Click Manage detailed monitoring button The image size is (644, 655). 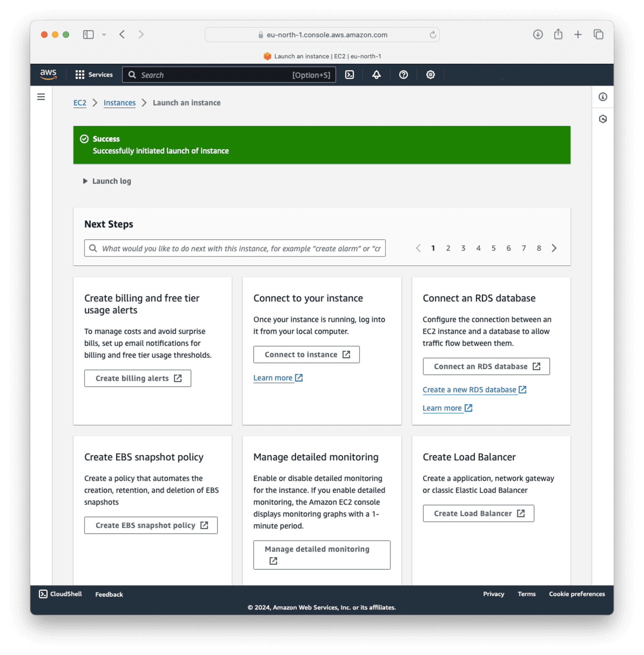point(322,555)
